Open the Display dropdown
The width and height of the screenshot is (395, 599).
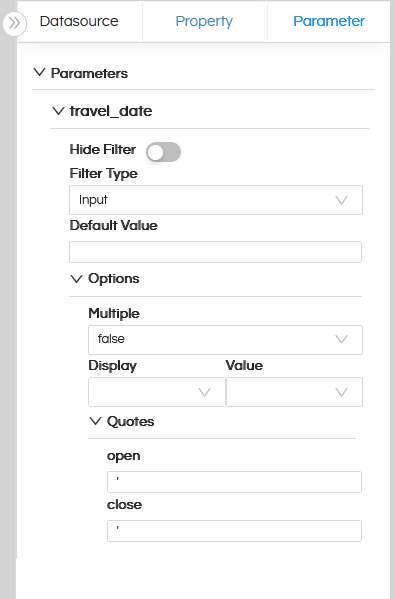coord(157,392)
